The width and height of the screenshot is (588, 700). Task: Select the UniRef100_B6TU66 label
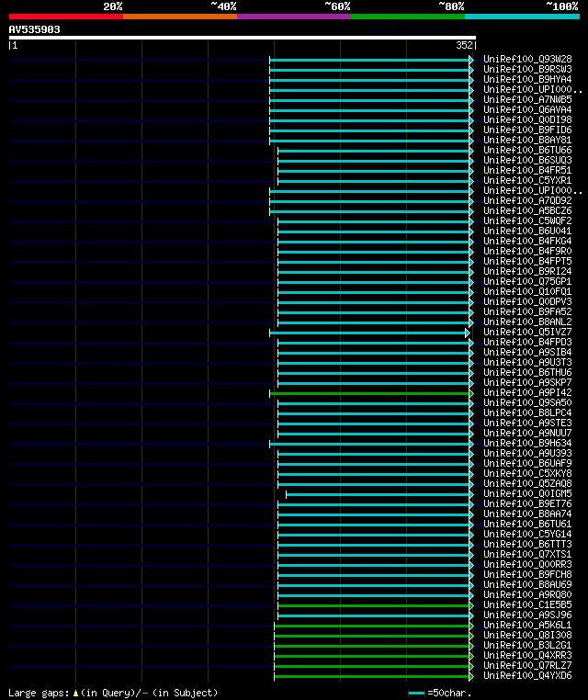pos(527,150)
